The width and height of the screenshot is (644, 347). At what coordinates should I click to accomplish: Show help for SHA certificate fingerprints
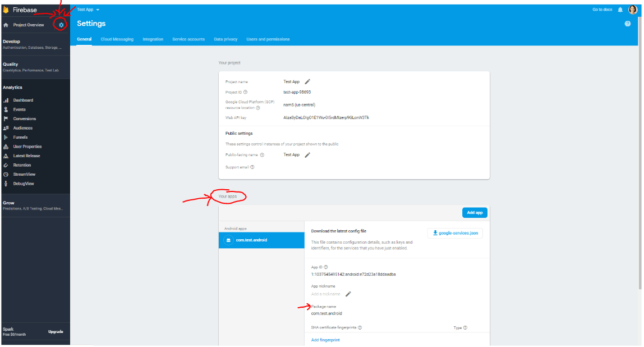pyautogui.click(x=360, y=327)
